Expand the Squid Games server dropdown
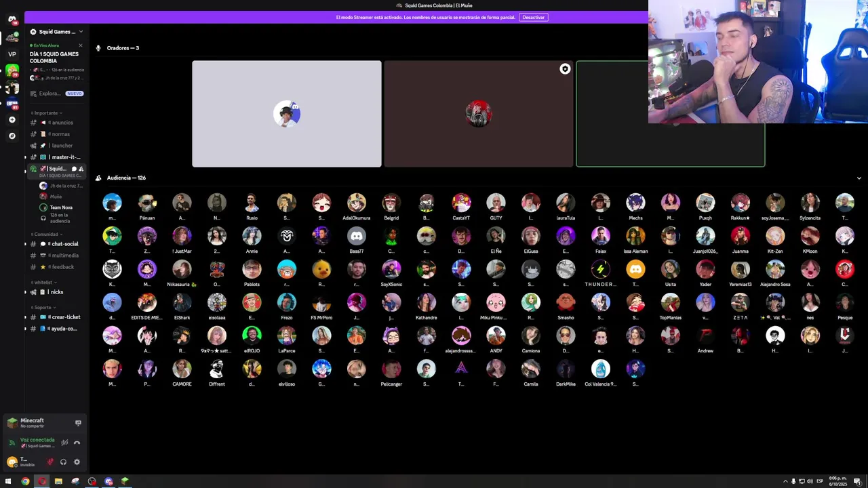This screenshot has width=868, height=488. point(81,32)
